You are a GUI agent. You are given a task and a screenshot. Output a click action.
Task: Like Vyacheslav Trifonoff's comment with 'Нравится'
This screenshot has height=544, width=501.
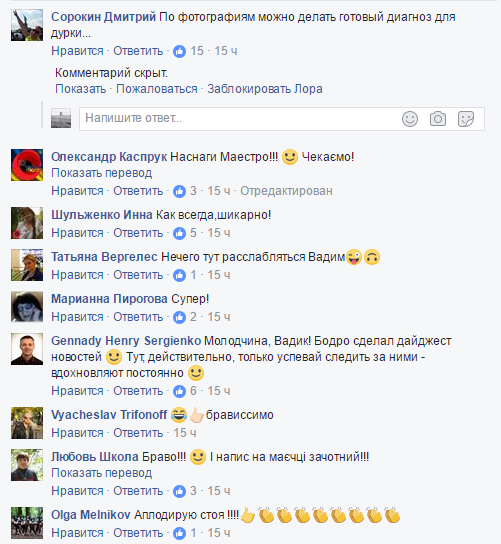click(77, 433)
